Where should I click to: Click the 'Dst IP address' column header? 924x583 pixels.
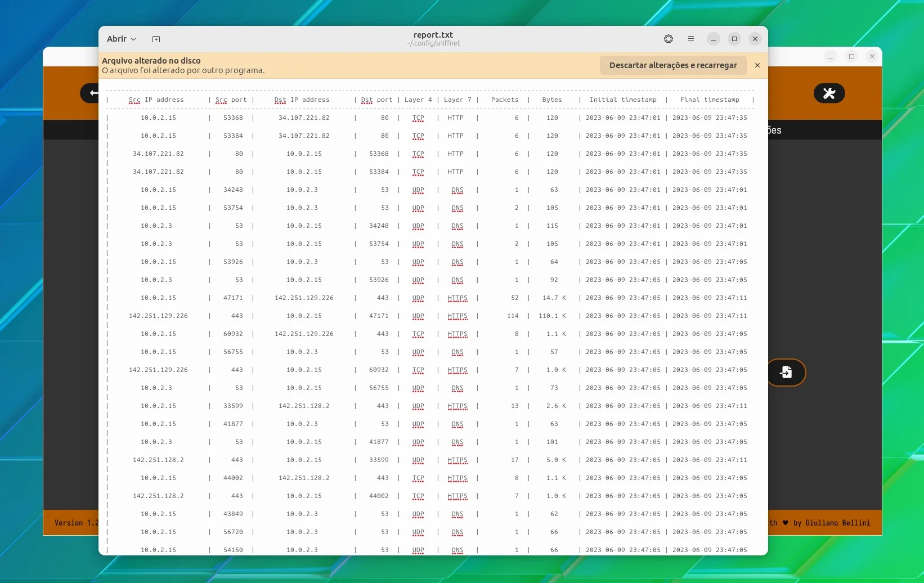302,100
